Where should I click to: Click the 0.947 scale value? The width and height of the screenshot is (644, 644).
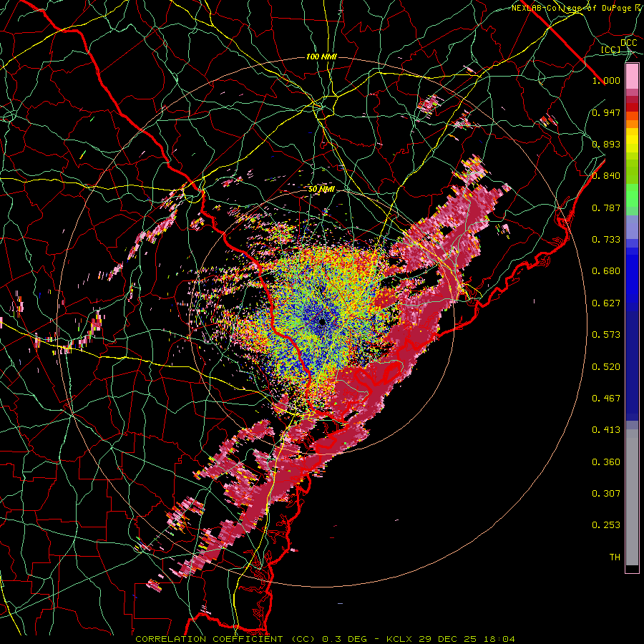[x=606, y=112]
